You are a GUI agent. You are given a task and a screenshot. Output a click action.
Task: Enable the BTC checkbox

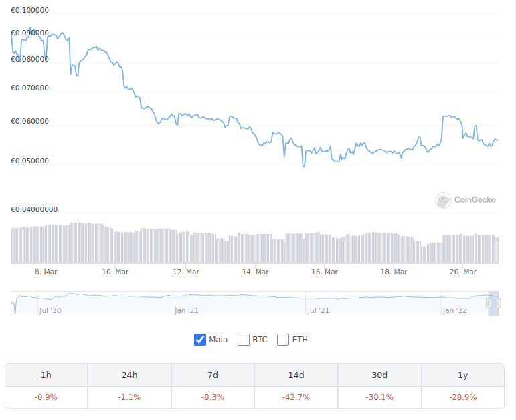tap(244, 340)
